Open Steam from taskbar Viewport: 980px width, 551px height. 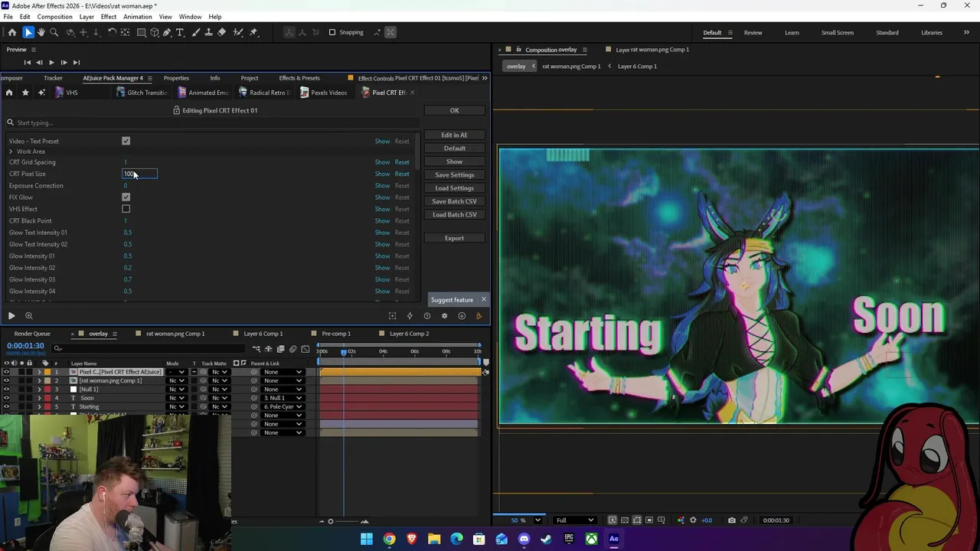tap(546, 539)
